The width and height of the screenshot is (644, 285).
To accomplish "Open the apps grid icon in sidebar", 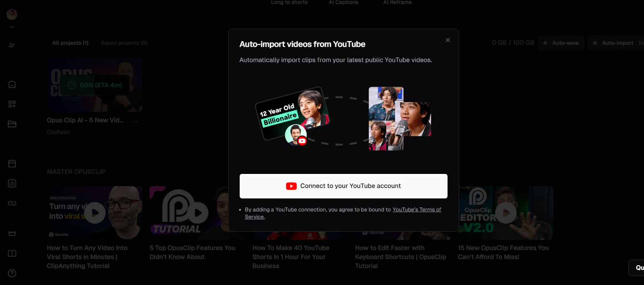I will click(x=12, y=104).
